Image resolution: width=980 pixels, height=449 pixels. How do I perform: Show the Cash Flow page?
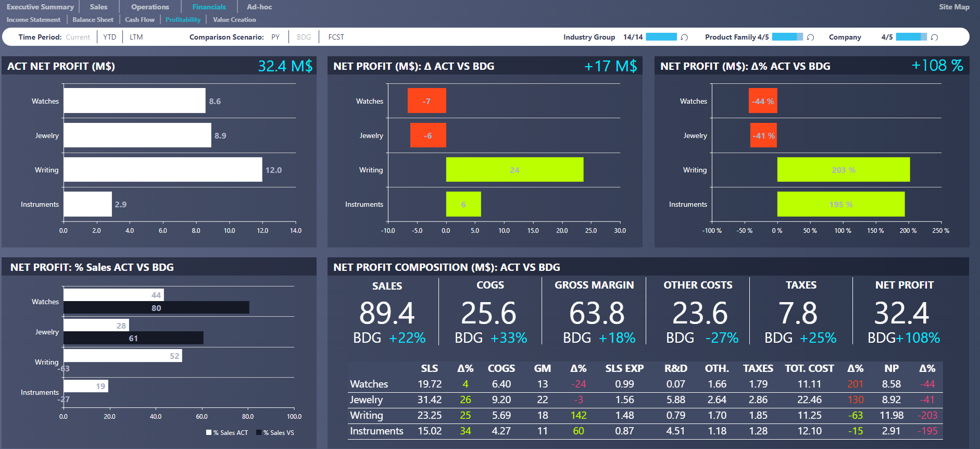click(x=140, y=20)
